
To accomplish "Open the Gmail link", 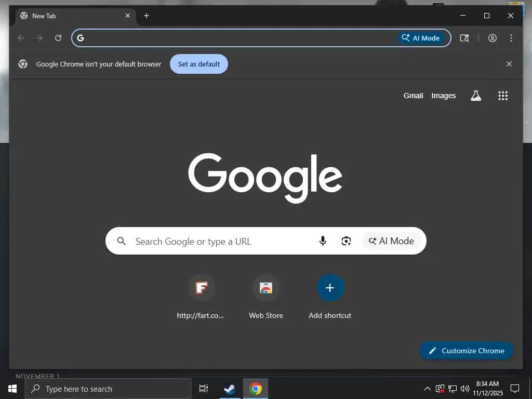I will [x=413, y=96].
